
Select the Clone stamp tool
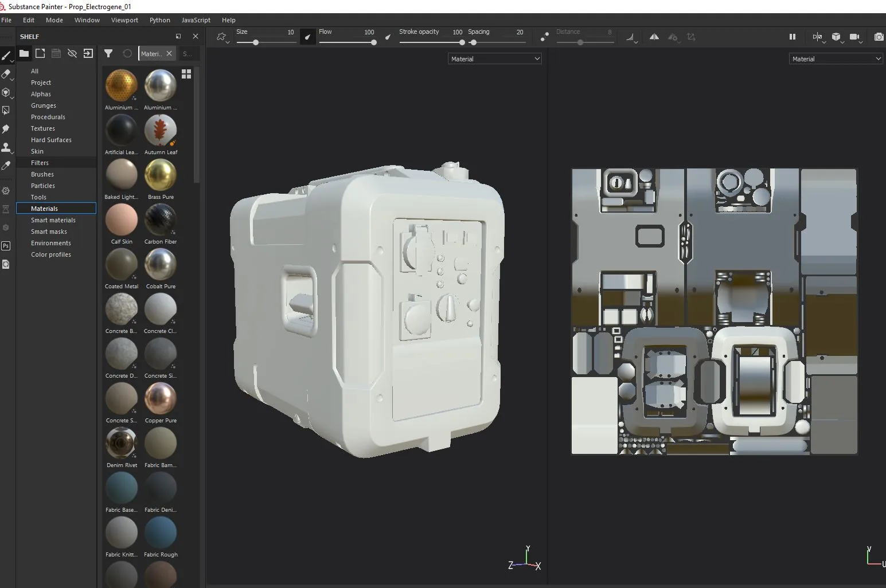pos(6,147)
